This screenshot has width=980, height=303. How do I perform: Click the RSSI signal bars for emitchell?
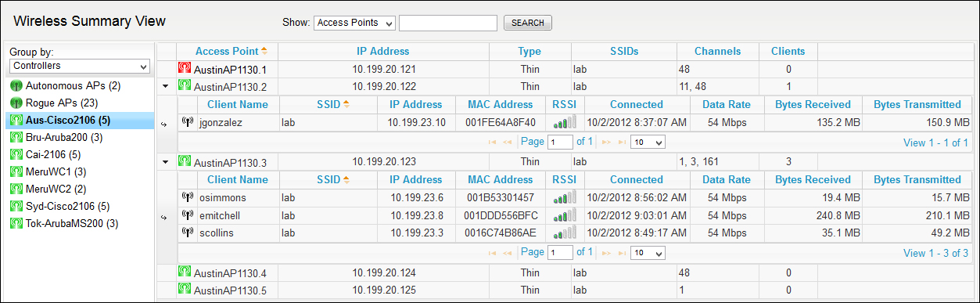(564, 215)
